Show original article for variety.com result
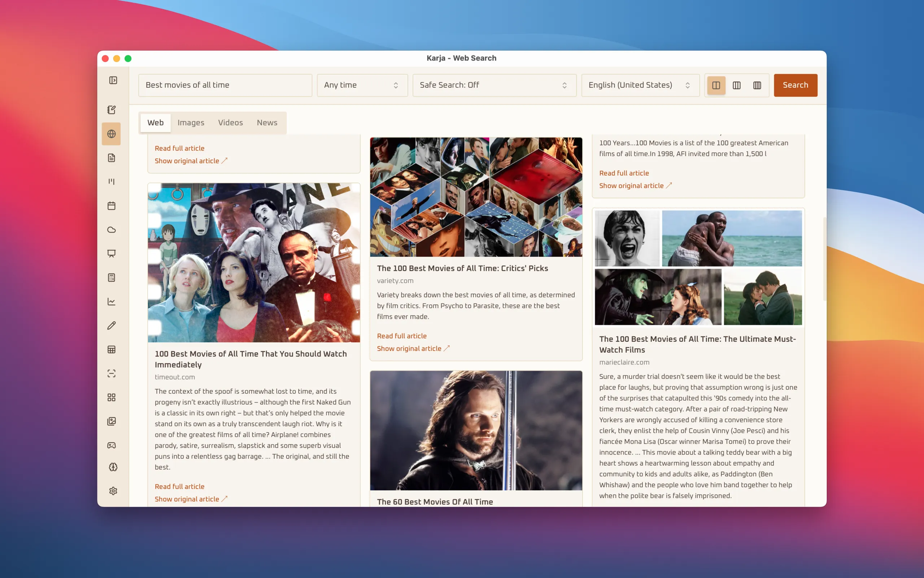 click(x=413, y=348)
